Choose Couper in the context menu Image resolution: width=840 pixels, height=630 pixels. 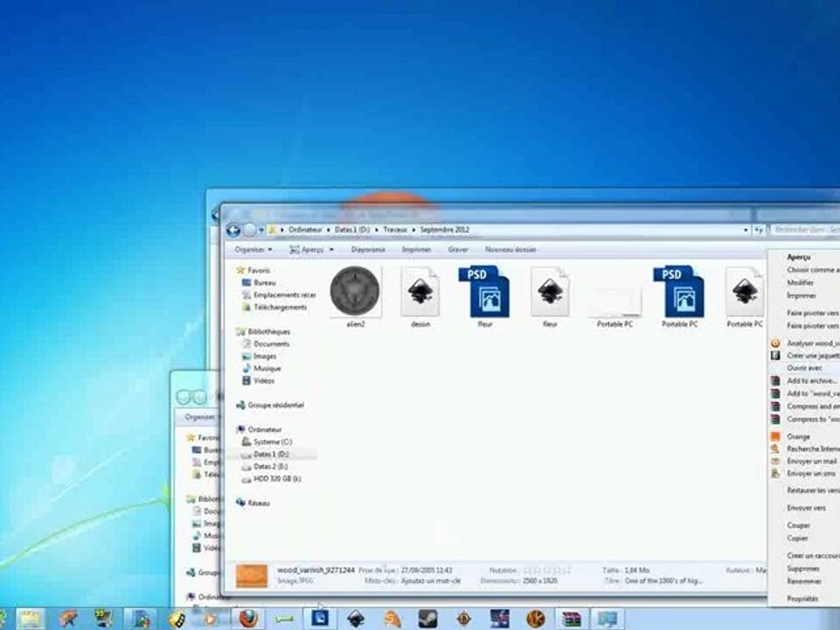pos(798,526)
